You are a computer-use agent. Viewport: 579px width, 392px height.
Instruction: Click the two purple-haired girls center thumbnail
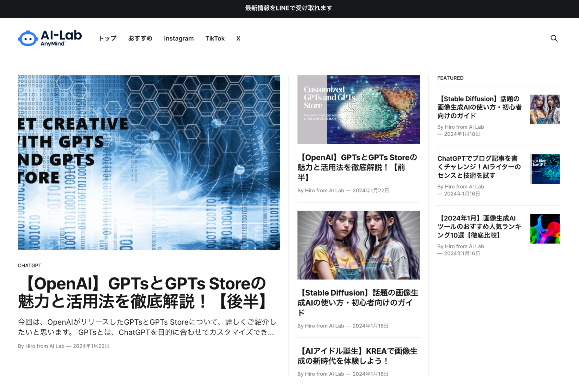(359, 245)
